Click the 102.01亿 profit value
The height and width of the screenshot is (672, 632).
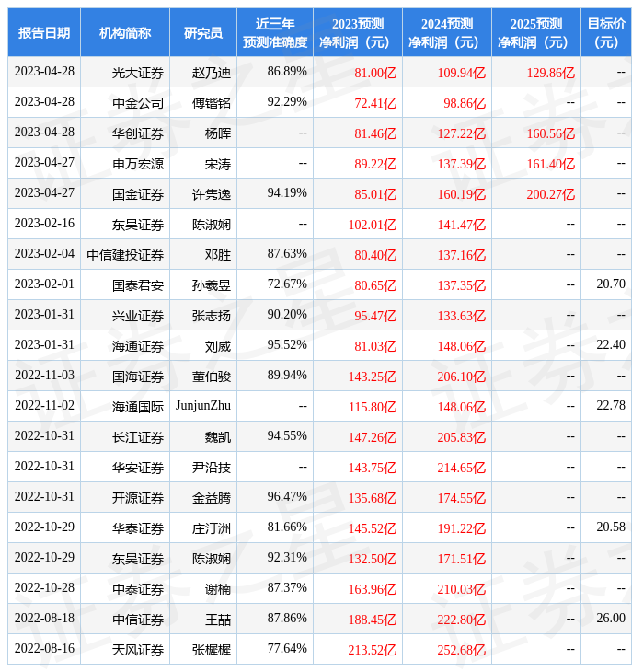(x=373, y=225)
